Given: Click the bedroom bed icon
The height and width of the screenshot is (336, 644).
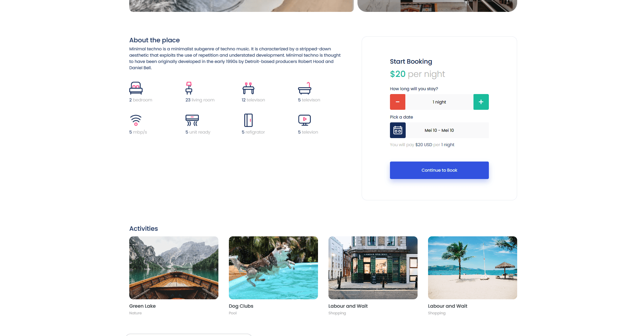Looking at the screenshot, I should pyautogui.click(x=136, y=88).
